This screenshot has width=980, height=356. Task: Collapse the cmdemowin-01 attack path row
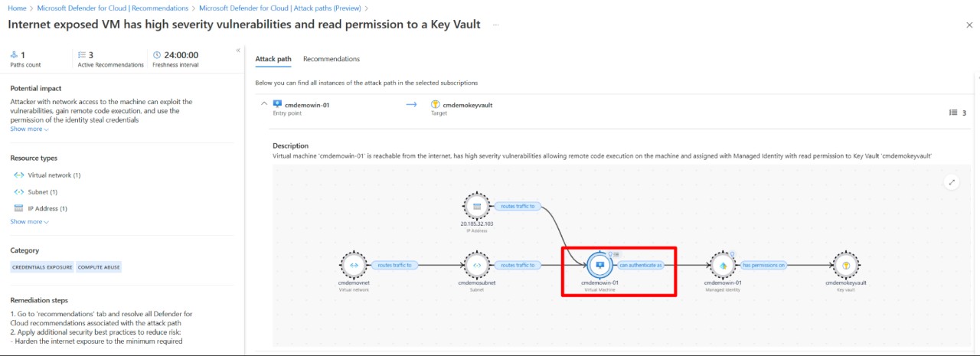tap(264, 104)
